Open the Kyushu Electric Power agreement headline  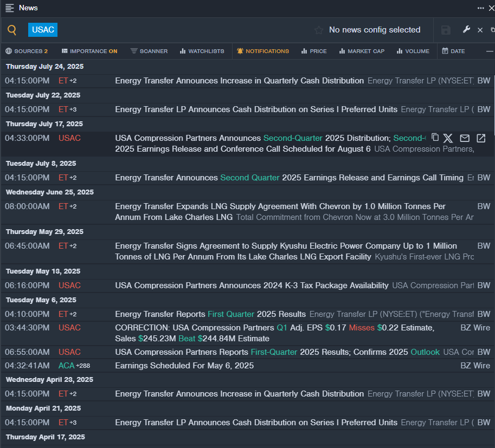(x=286, y=251)
